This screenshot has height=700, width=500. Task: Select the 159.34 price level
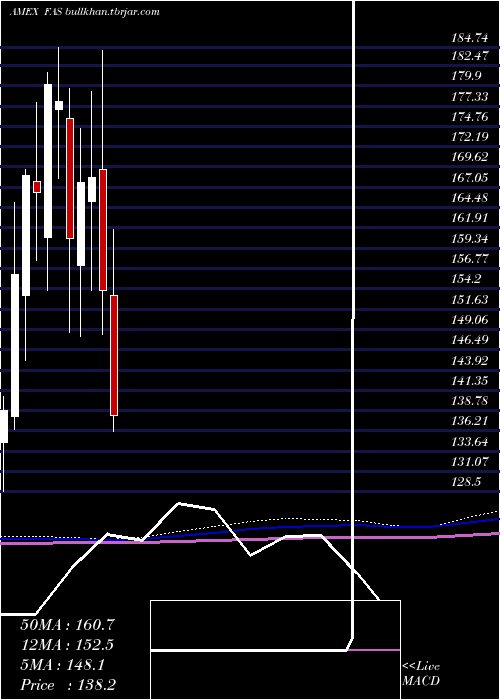[x=470, y=239]
